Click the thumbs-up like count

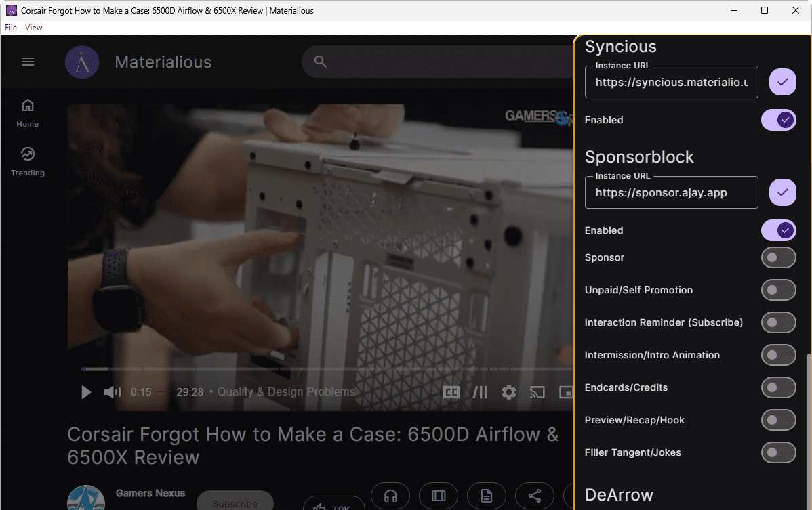(333, 505)
